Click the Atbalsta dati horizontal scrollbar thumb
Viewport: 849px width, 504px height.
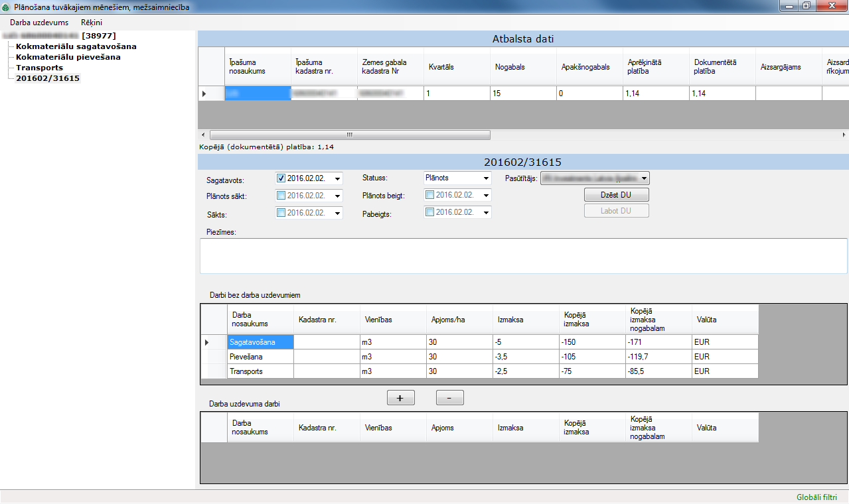point(350,135)
